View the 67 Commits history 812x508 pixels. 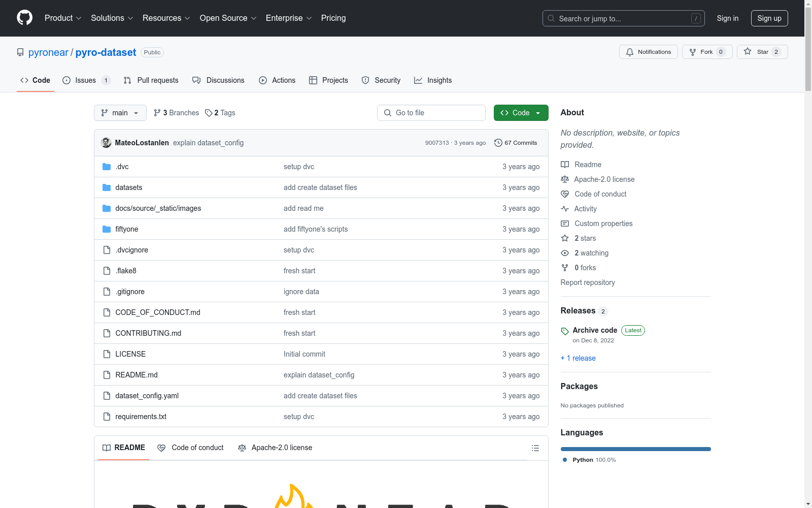point(516,143)
